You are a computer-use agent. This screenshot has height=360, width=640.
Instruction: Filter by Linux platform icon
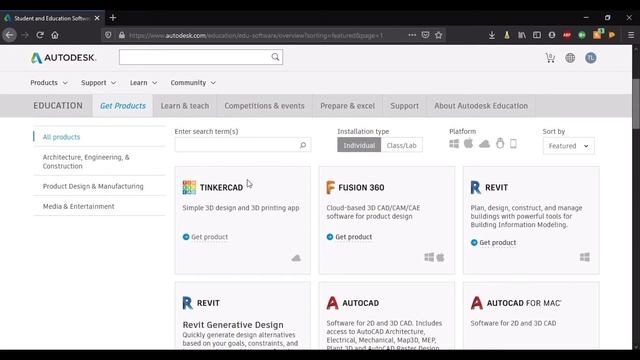500,143
